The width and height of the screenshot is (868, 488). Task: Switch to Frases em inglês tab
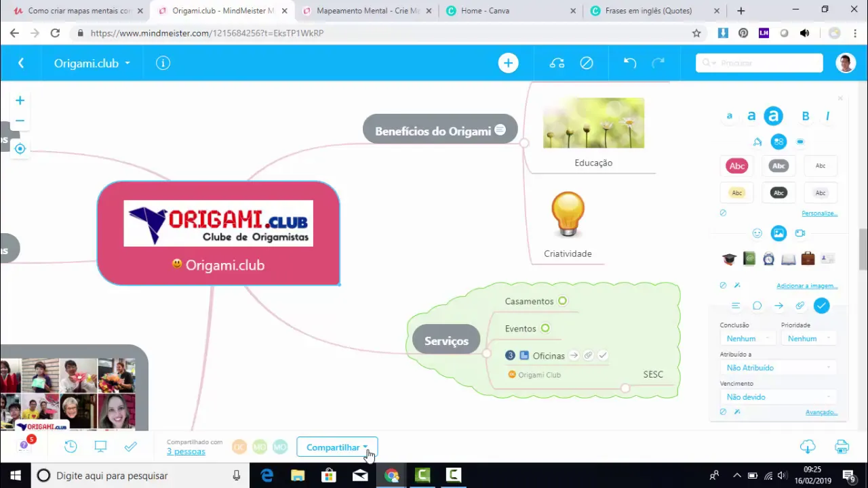(654, 11)
